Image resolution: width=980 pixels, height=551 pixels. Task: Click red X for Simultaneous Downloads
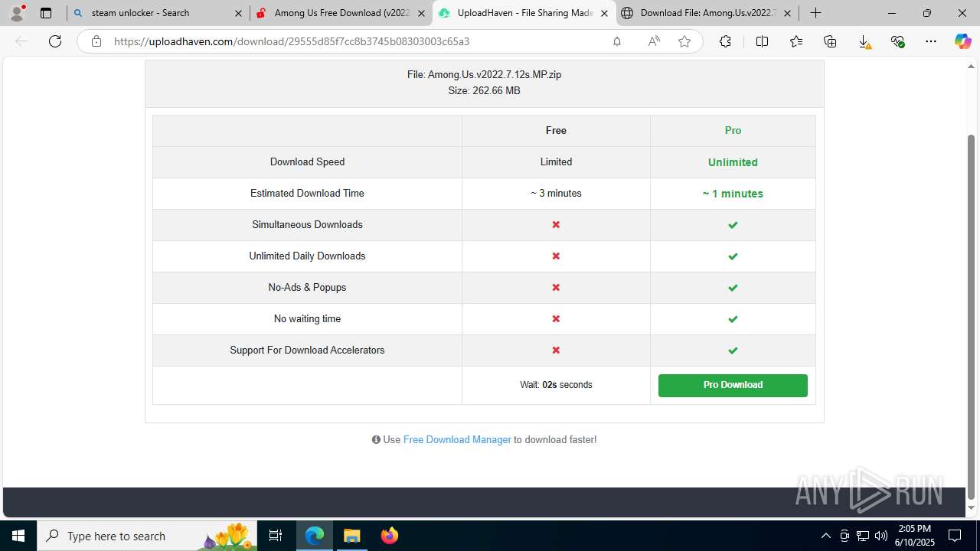(x=556, y=224)
